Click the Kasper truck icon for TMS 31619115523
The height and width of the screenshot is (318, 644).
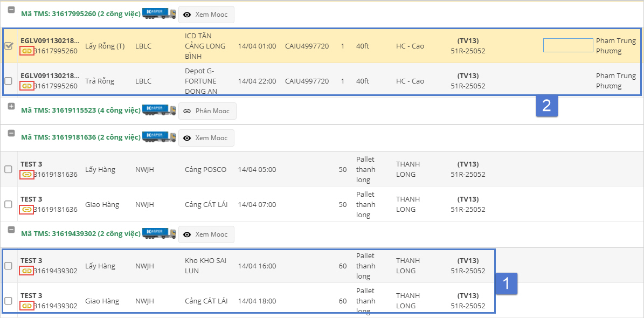tap(159, 110)
